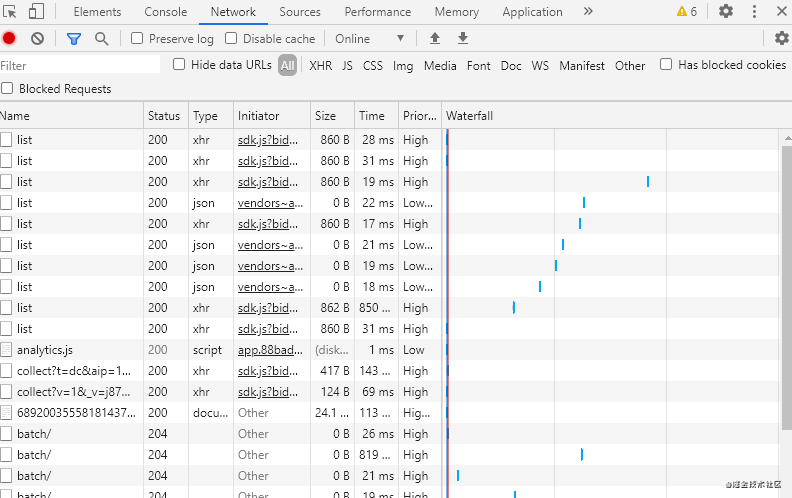The image size is (792, 498).
Task: Open app.88bad initiator link for analytics.js
Action: click(270, 350)
